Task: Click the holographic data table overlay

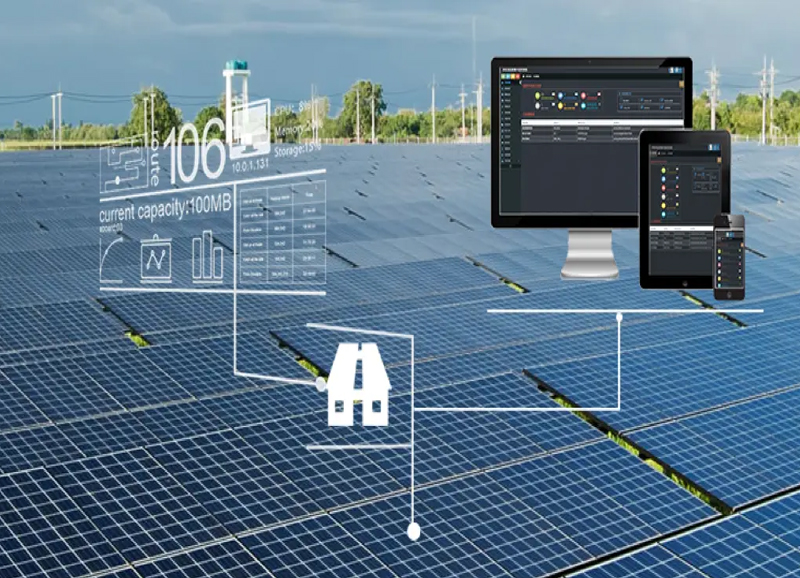Action: (x=282, y=236)
